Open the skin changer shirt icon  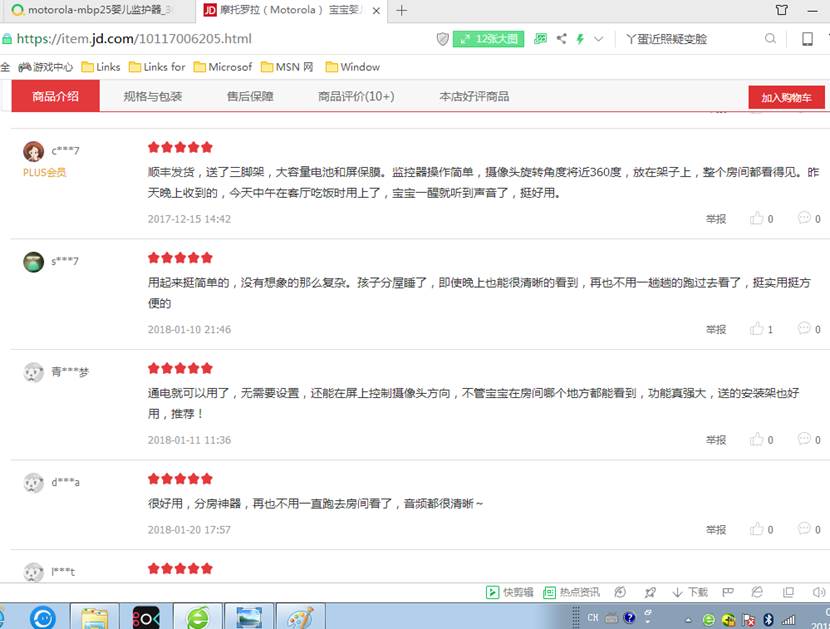click(x=783, y=10)
